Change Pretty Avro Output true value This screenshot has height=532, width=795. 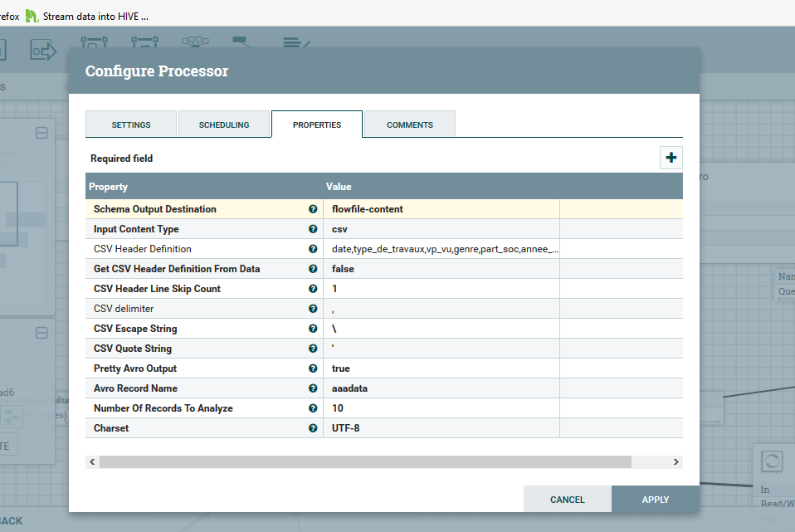pyautogui.click(x=441, y=368)
